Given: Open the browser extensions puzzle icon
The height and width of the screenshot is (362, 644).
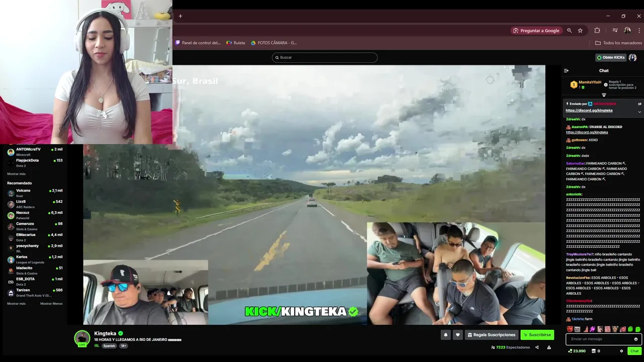Looking at the screenshot, I should tap(597, 31).
